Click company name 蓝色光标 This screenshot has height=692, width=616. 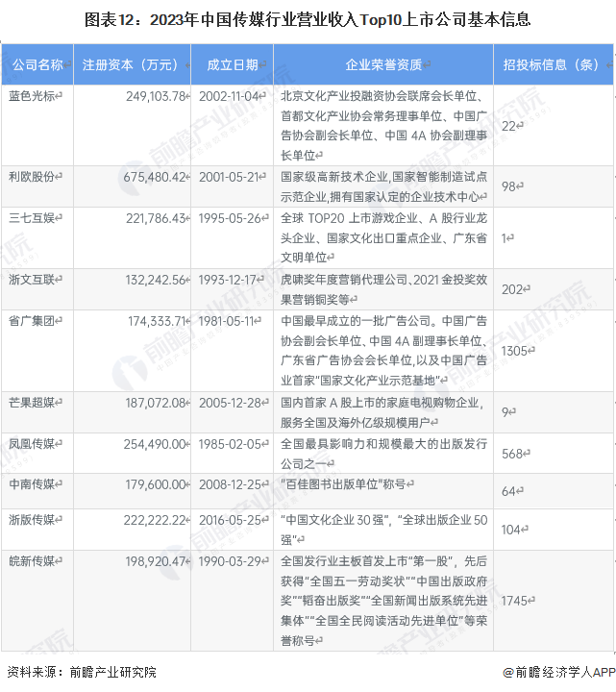tap(32, 96)
